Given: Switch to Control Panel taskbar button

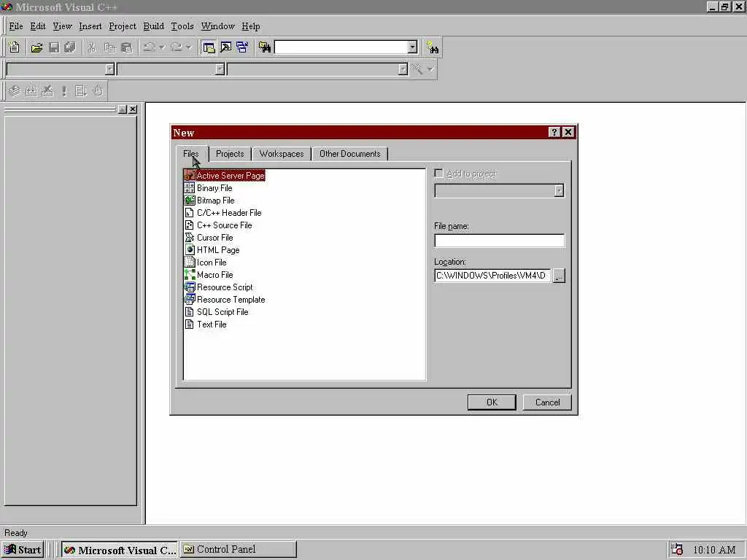Looking at the screenshot, I should click(x=239, y=550).
